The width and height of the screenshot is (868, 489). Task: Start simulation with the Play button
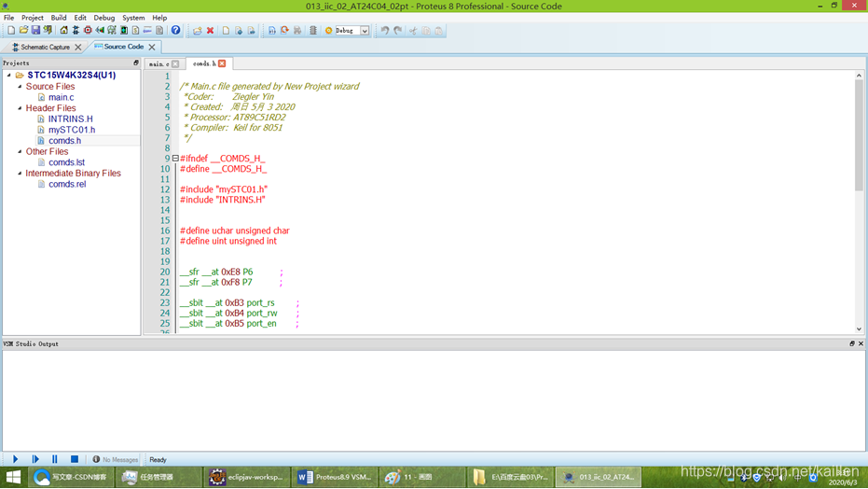point(16,459)
